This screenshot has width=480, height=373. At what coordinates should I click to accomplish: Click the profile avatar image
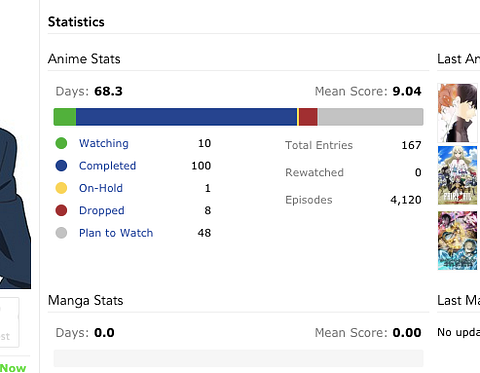[15, 207]
